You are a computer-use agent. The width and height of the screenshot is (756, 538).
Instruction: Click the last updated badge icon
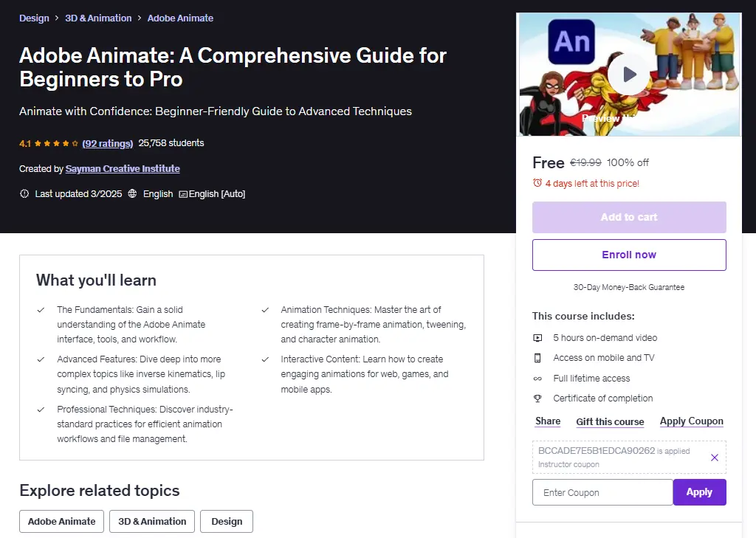tap(24, 194)
